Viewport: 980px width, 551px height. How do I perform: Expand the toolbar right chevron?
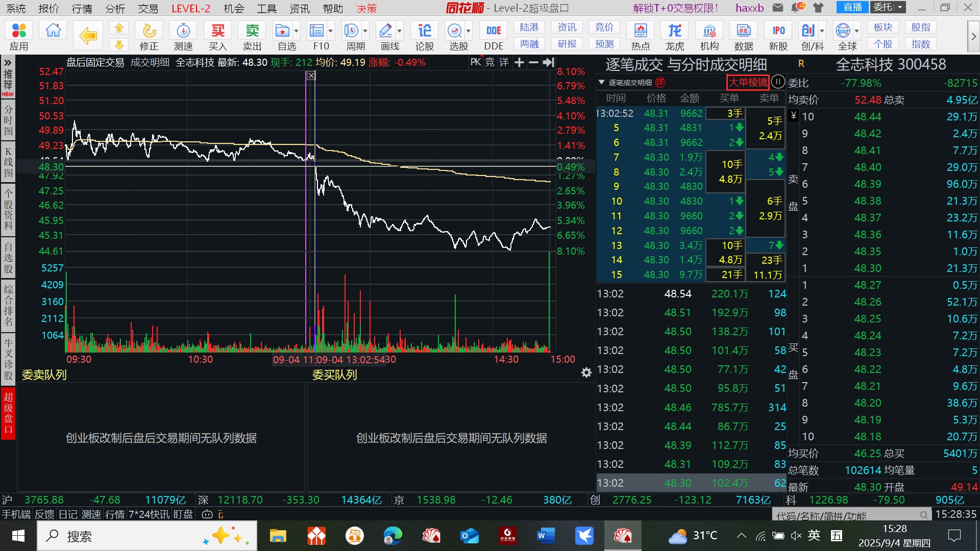973,36
